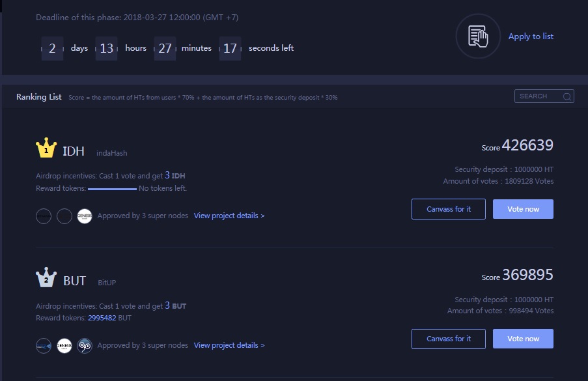Click the Genesis super node logo under BUT
588x381 pixels.
pos(64,346)
